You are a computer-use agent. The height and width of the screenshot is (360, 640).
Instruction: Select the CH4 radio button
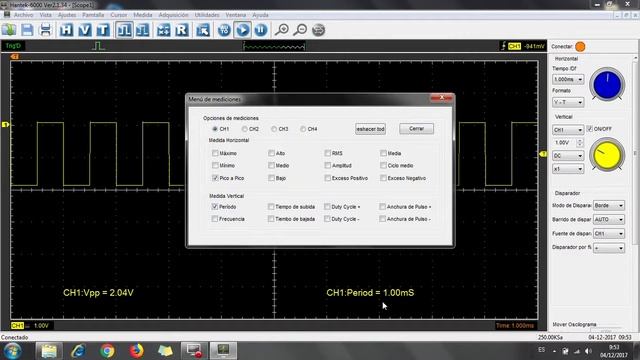[303, 129]
